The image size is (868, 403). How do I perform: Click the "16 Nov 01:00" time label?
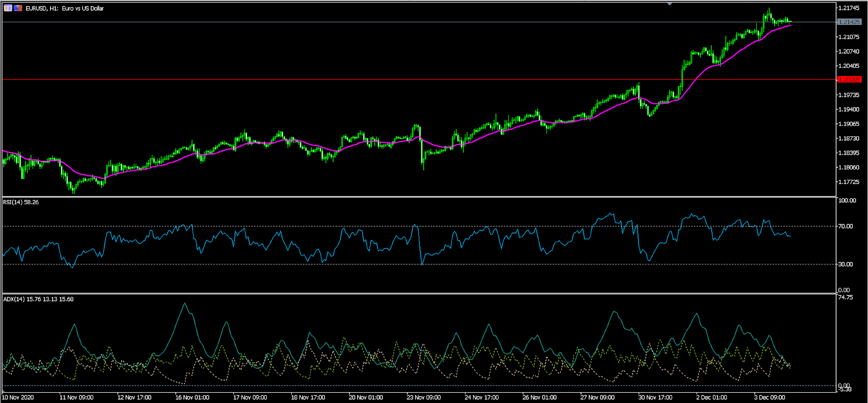tap(192, 398)
